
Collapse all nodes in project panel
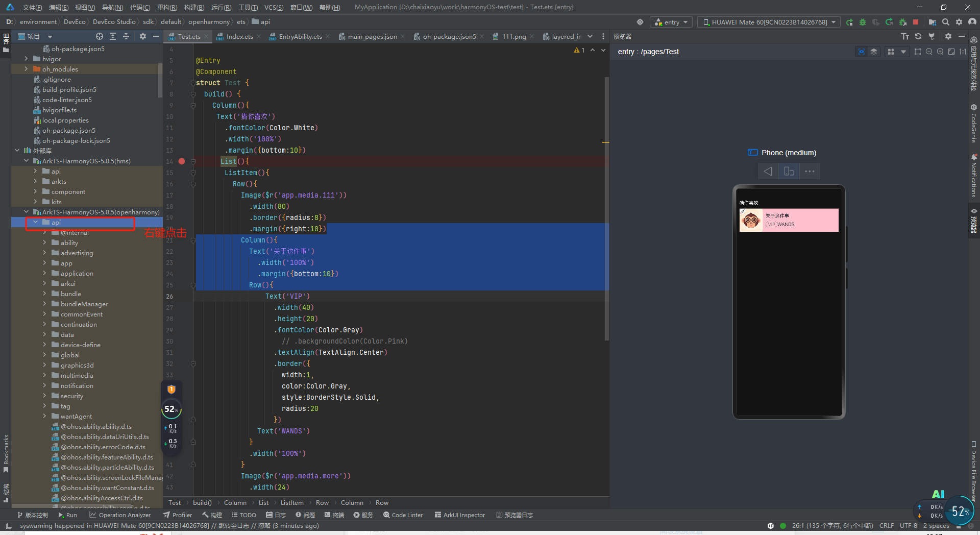126,36
